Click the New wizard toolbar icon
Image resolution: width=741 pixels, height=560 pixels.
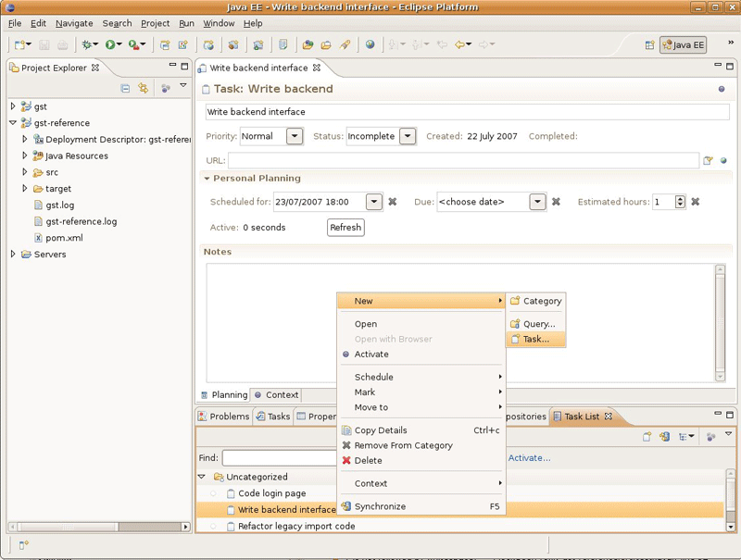(19, 44)
